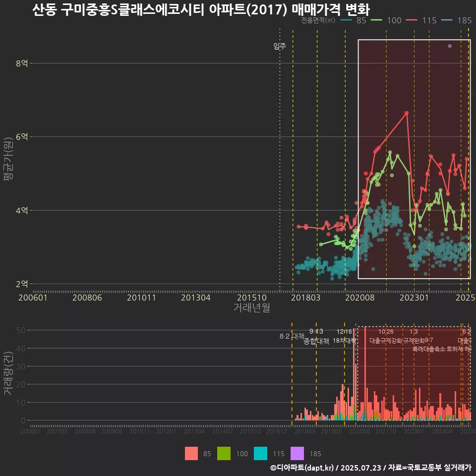Screen dimensions: 476x476
Task: Click the 85 legend swatch at bottom
Action: [x=191, y=454]
